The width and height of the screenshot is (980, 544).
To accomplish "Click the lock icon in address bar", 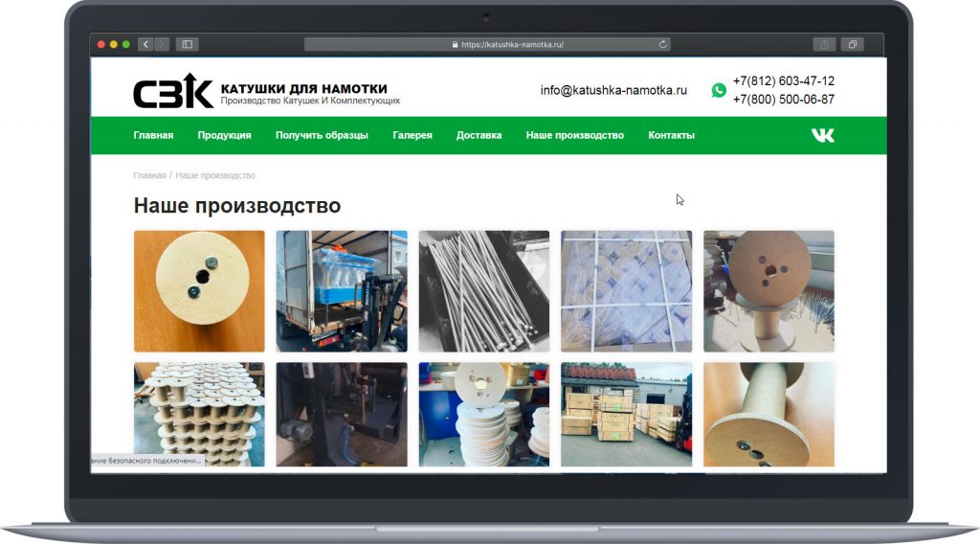I will tap(455, 45).
